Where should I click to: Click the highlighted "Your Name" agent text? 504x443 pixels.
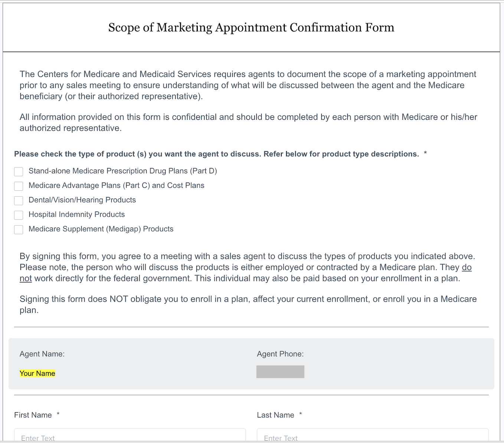pos(37,373)
